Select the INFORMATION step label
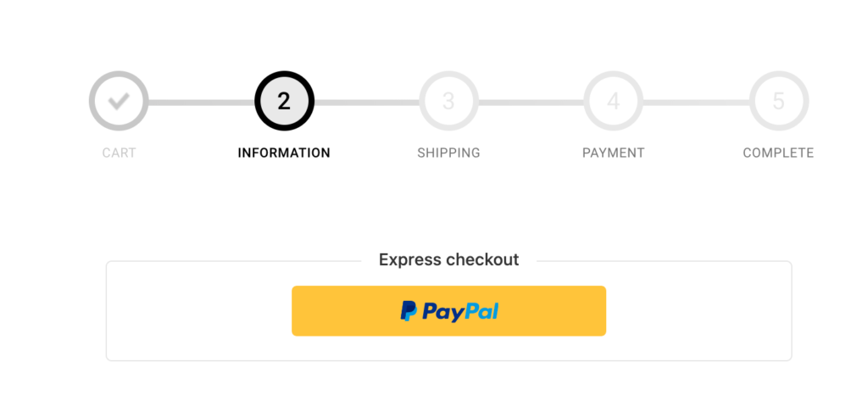 [x=284, y=153]
